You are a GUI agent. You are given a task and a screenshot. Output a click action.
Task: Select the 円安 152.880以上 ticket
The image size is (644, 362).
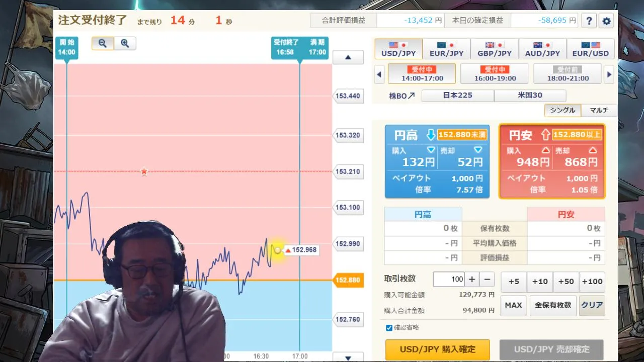click(552, 161)
